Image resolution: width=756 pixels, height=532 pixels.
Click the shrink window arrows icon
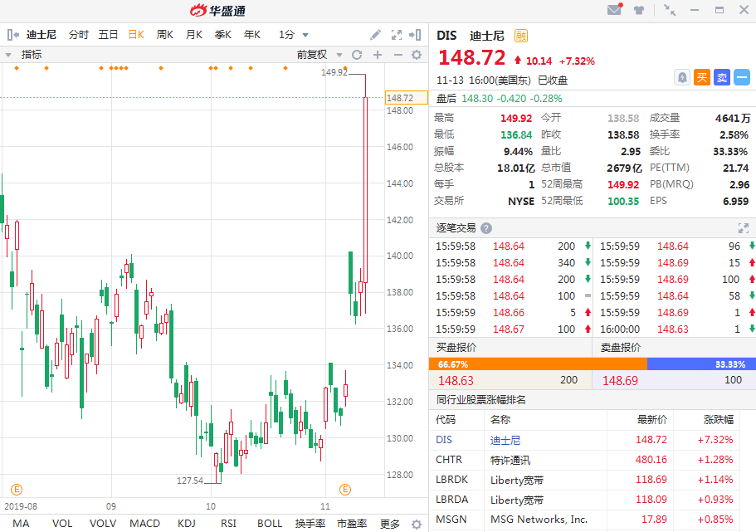[x=669, y=10]
